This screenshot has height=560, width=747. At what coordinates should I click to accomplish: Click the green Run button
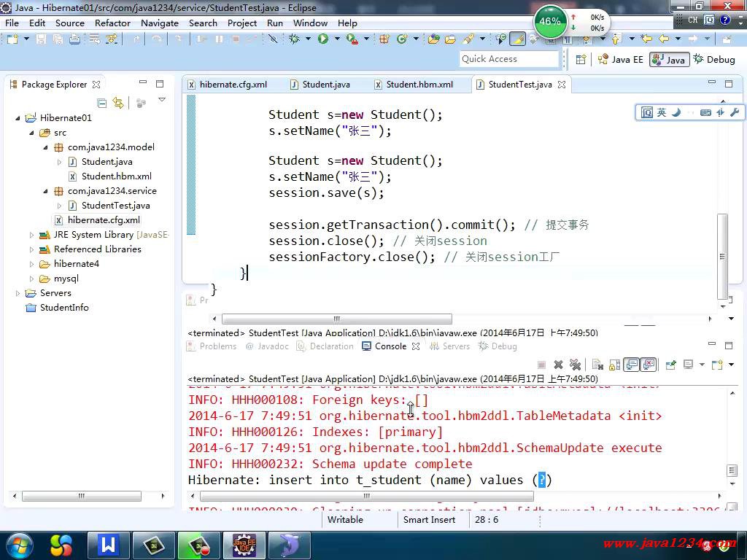coord(323,39)
